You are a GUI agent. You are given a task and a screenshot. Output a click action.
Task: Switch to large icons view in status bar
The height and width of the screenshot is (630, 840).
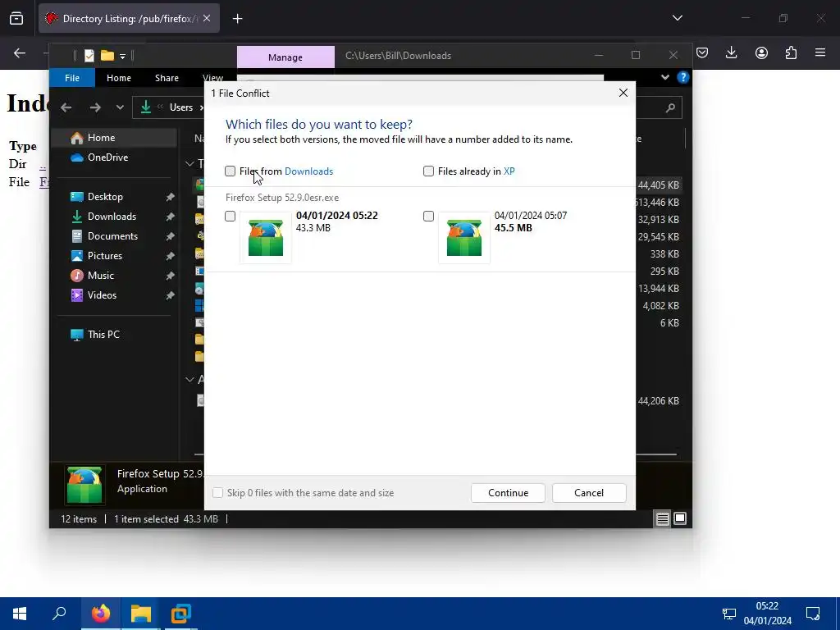click(680, 518)
